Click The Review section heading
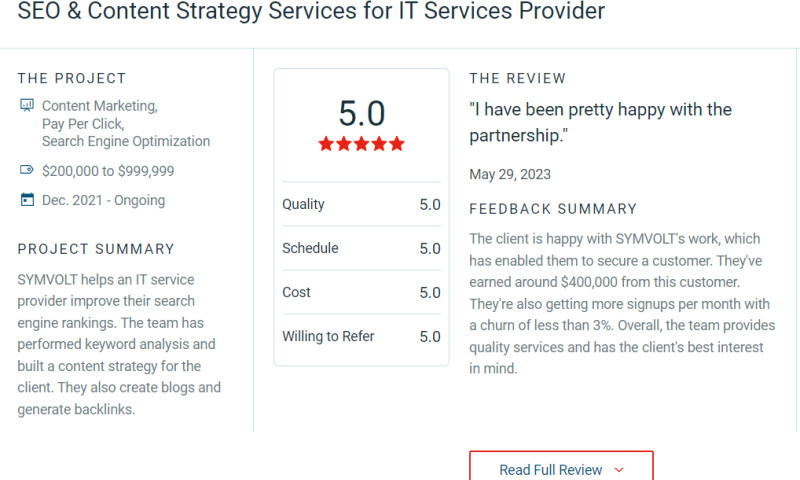The height and width of the screenshot is (480, 800). point(517,78)
